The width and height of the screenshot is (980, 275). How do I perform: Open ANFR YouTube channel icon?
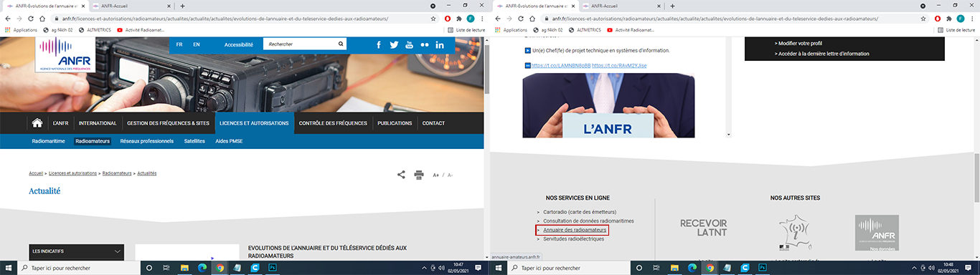click(410, 44)
